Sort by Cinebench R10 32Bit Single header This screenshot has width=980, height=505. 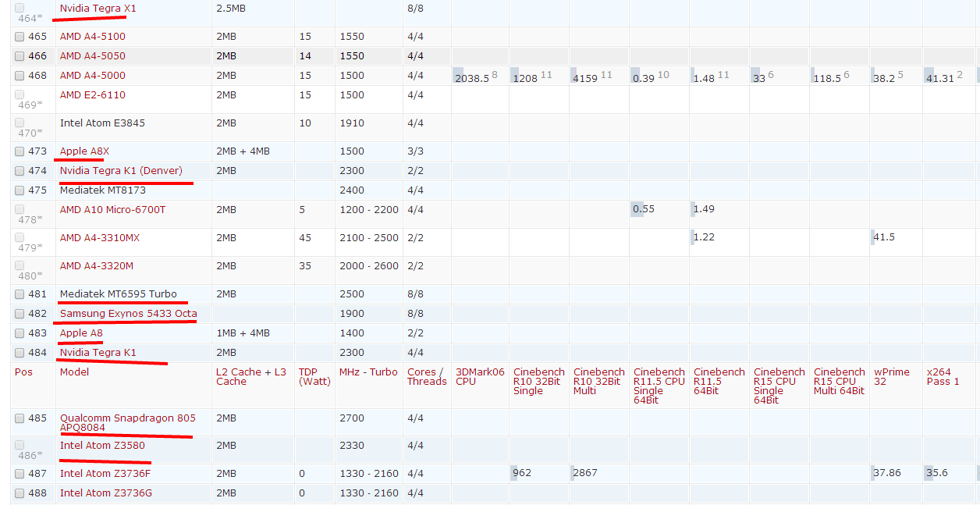[538, 382]
